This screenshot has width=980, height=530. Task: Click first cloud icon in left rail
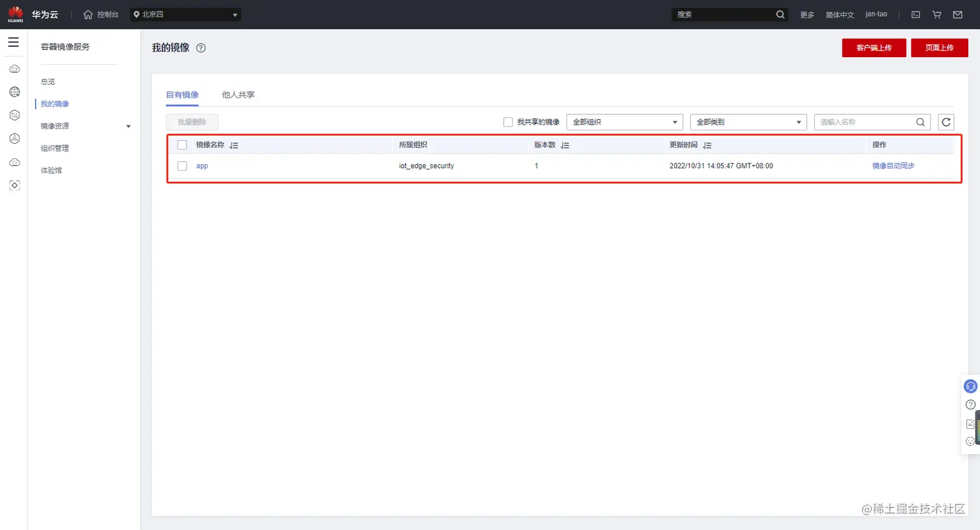14,69
